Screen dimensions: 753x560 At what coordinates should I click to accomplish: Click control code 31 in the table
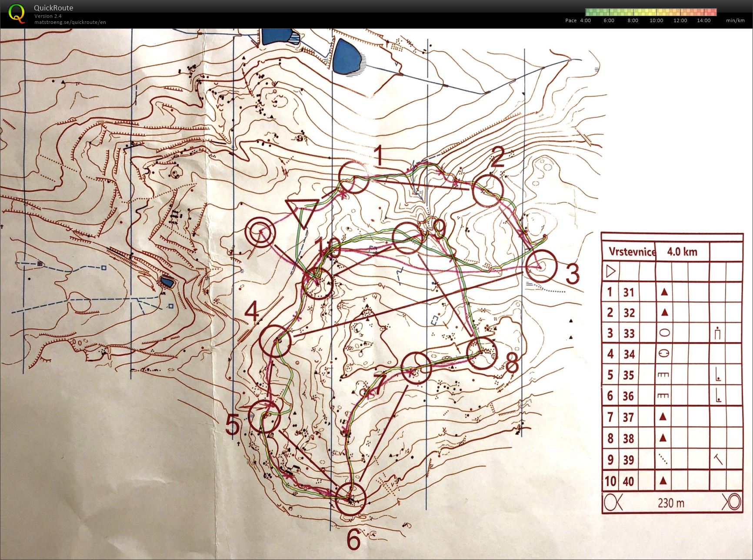pyautogui.click(x=629, y=292)
